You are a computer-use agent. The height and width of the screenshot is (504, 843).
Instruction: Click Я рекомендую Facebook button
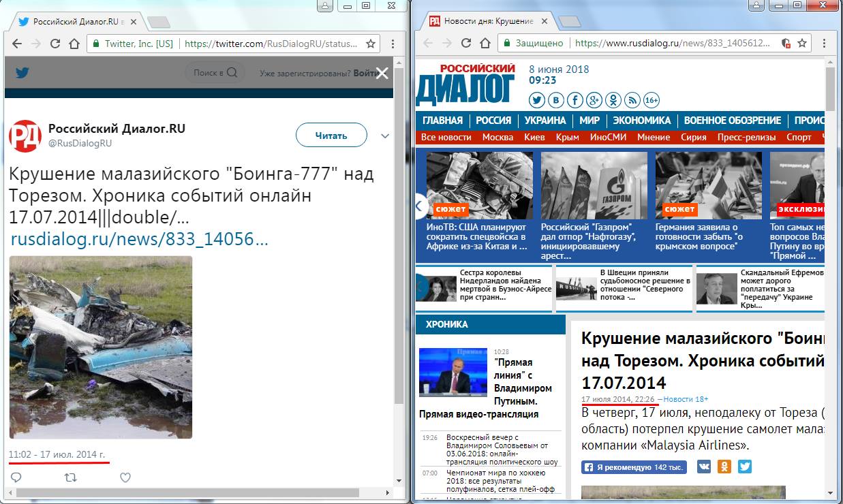tap(634, 467)
